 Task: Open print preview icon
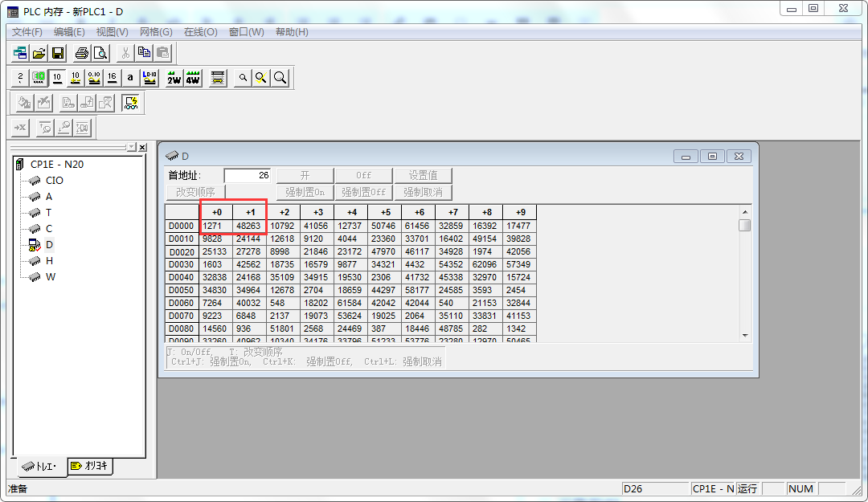[x=100, y=53]
